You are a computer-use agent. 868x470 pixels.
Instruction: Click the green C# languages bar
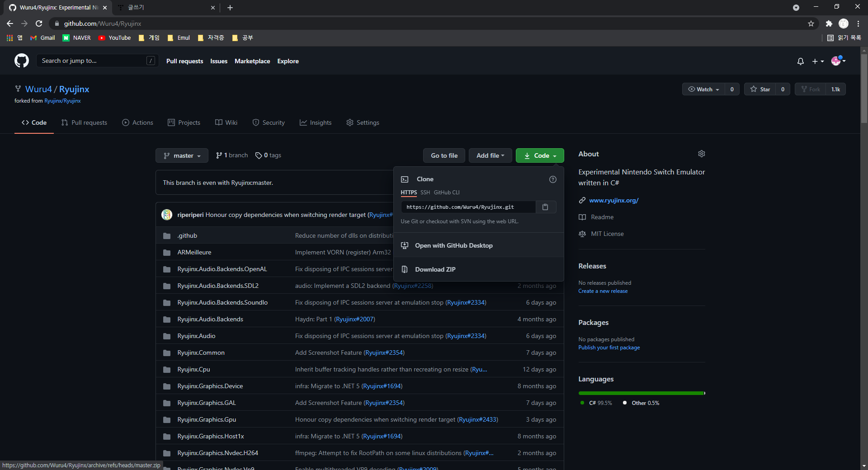pyautogui.click(x=641, y=393)
